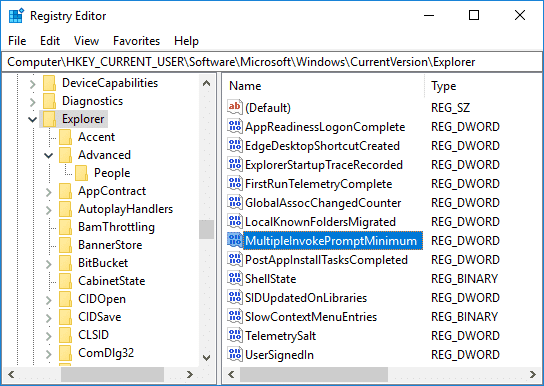The height and width of the screenshot is (386, 544).
Task: Expand the ComDlg32 key chevron
Action: click(49, 354)
